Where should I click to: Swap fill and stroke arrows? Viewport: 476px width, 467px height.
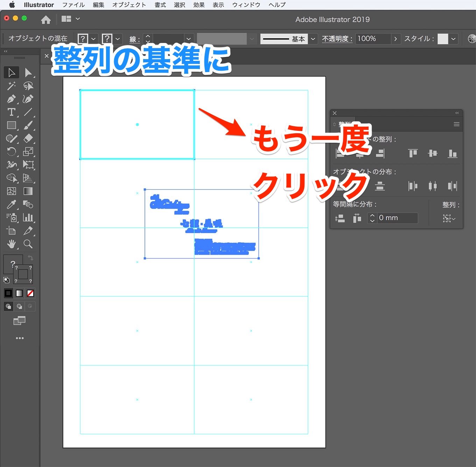tap(30, 258)
